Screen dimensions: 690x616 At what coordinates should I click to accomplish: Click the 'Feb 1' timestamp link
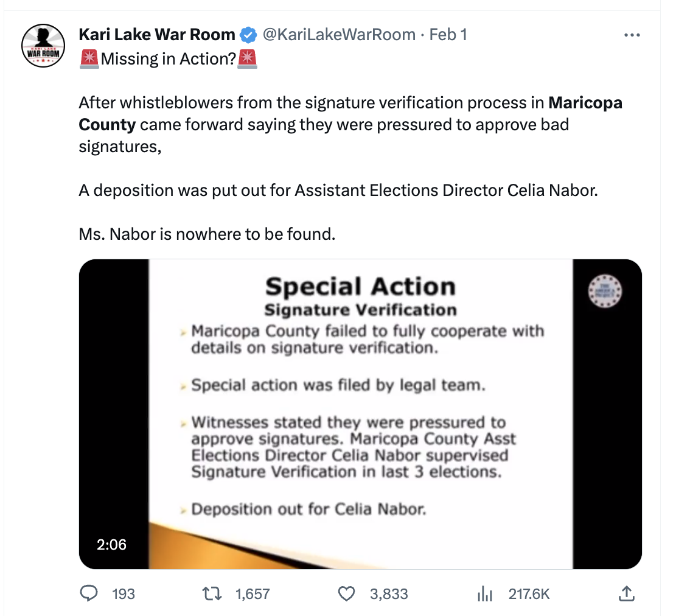(x=448, y=35)
